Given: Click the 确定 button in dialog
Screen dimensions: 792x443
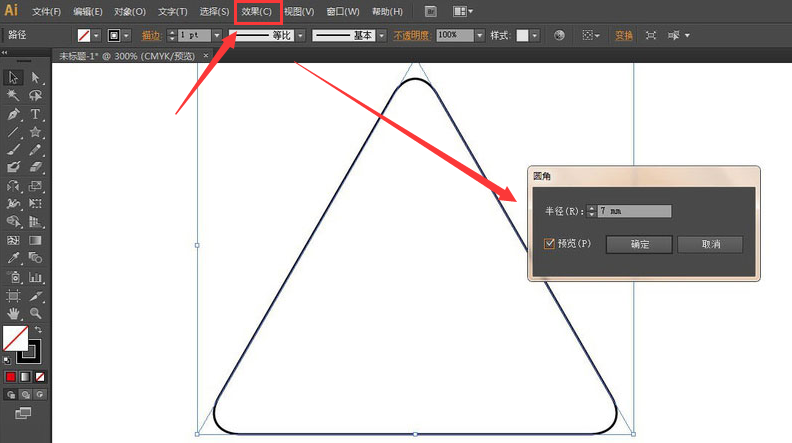Looking at the screenshot, I should coord(640,244).
